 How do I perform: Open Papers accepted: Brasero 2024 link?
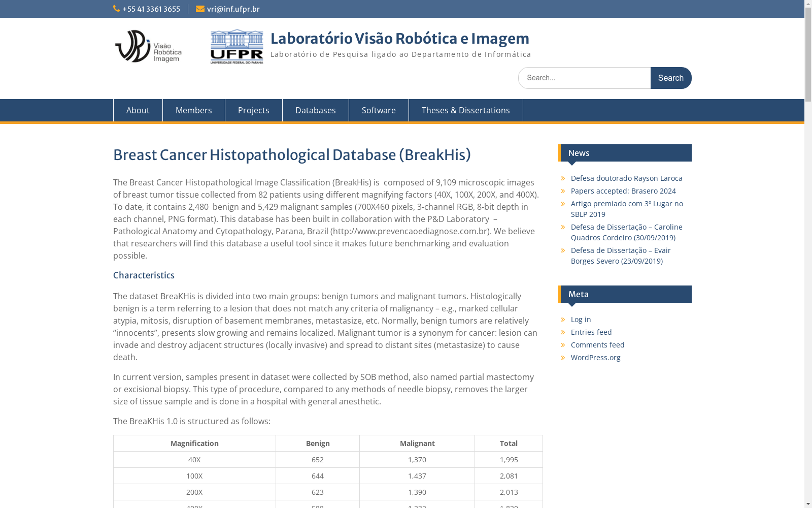tap(623, 191)
